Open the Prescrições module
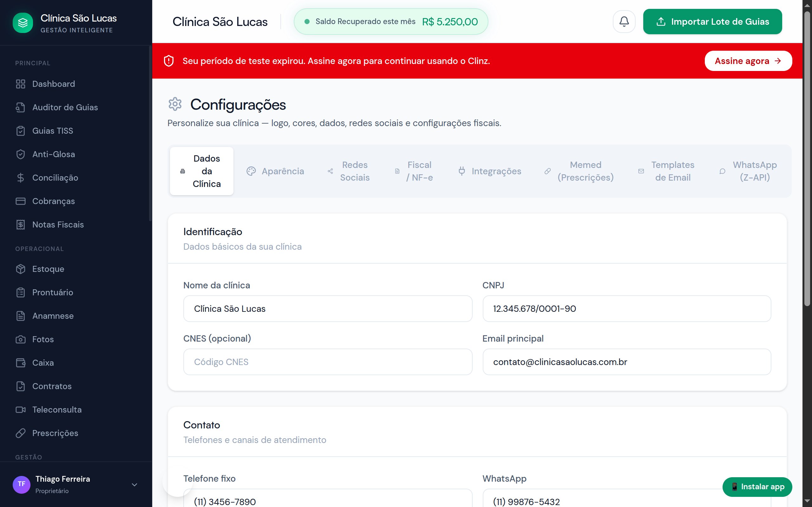This screenshot has width=812, height=507. 55,433
